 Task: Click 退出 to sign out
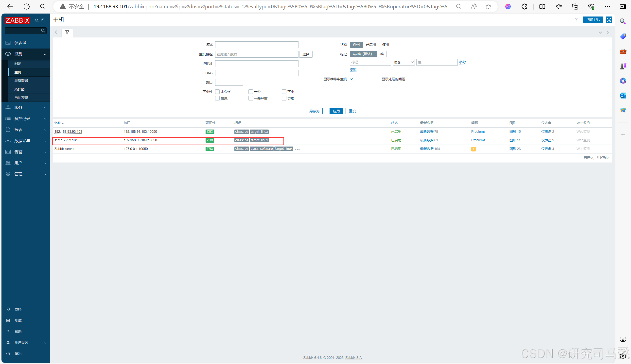pos(18,353)
